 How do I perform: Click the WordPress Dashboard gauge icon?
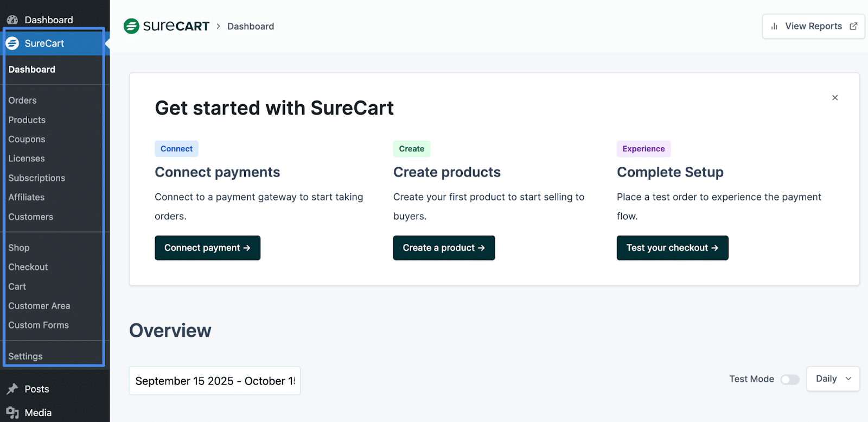(12, 20)
